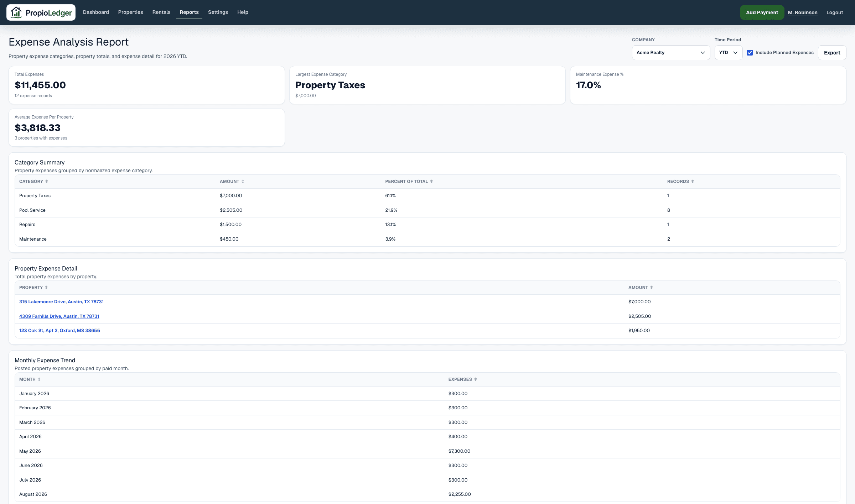This screenshot has height=504, width=855.
Task: Open 4309 Farhills Drive property link
Action: [x=59, y=316]
